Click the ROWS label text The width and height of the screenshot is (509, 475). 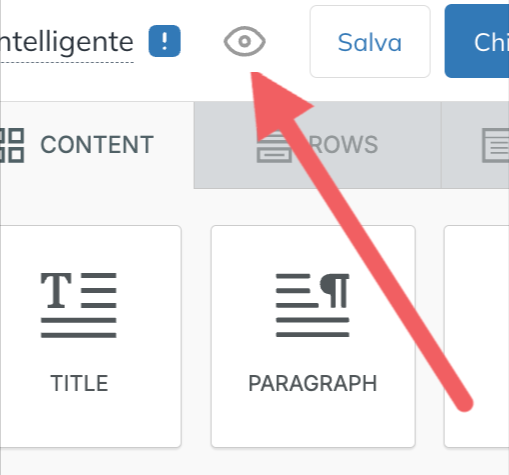(x=343, y=145)
